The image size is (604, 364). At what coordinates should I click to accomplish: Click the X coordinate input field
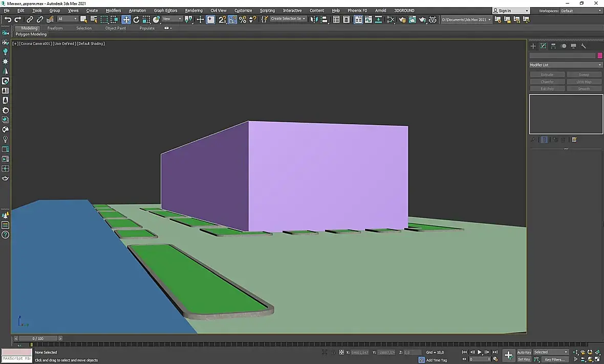click(x=359, y=352)
